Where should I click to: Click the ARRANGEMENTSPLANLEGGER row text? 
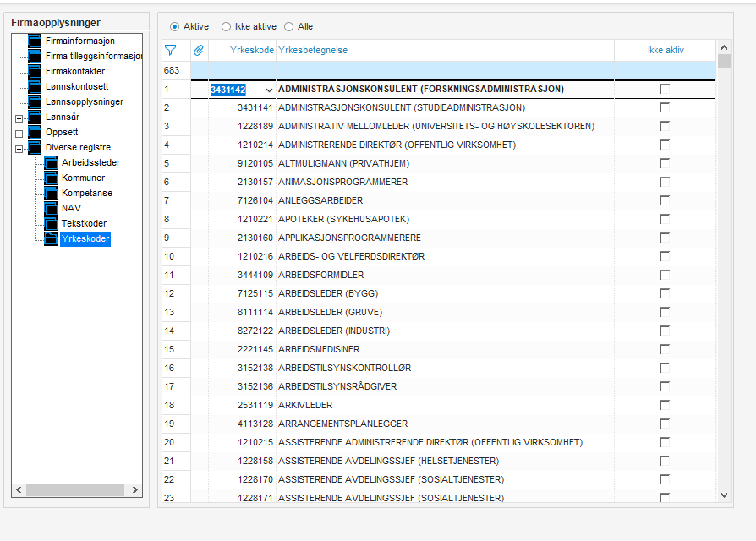[x=342, y=424]
